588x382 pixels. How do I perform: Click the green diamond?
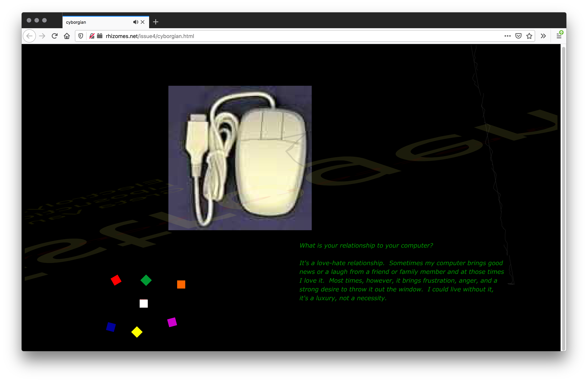(x=146, y=280)
